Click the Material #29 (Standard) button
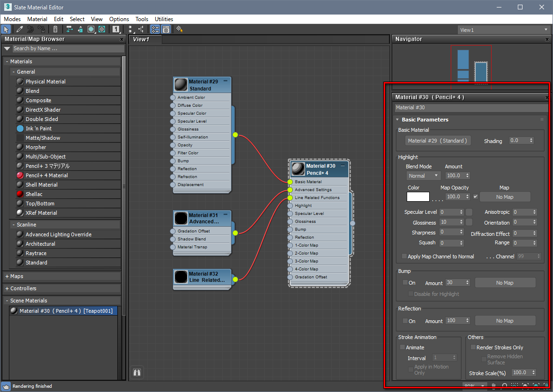The width and height of the screenshot is (553, 392). tap(438, 141)
